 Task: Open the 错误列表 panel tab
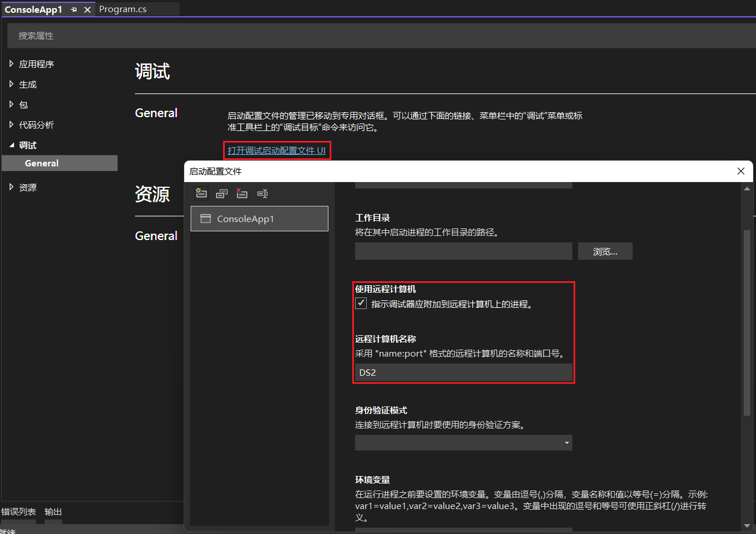pos(19,512)
